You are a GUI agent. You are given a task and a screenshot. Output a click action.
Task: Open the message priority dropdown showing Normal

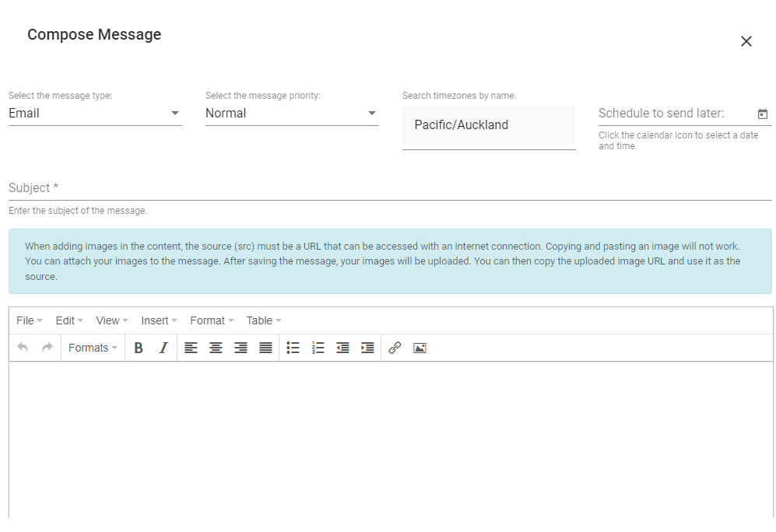click(292, 114)
